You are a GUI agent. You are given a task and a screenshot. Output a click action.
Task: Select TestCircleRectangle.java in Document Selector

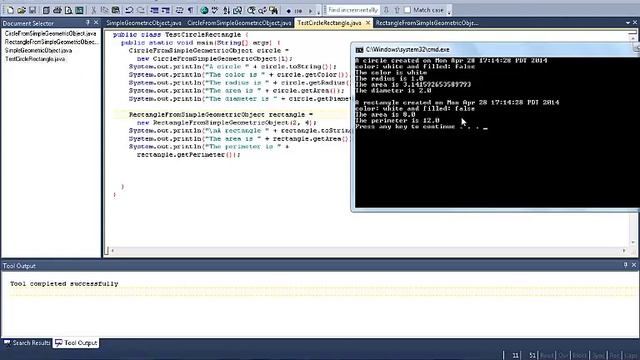pos(35,59)
